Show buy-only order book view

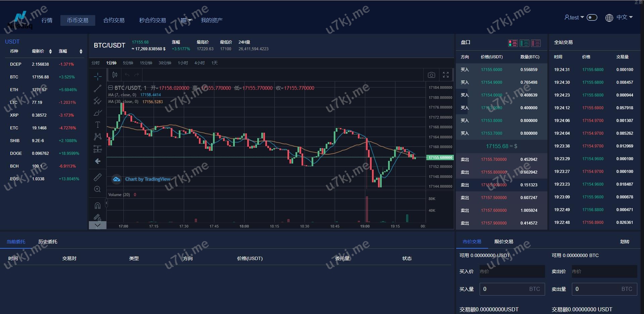[x=524, y=43]
